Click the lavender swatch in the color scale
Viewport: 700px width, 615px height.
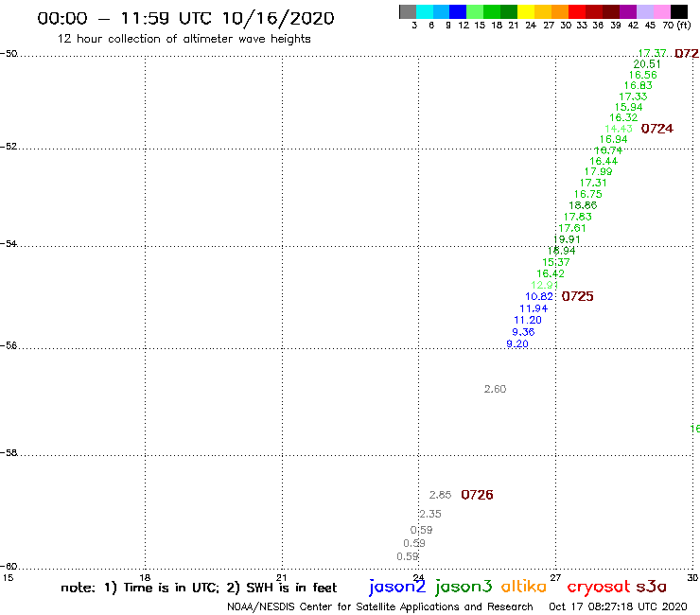pos(645,11)
